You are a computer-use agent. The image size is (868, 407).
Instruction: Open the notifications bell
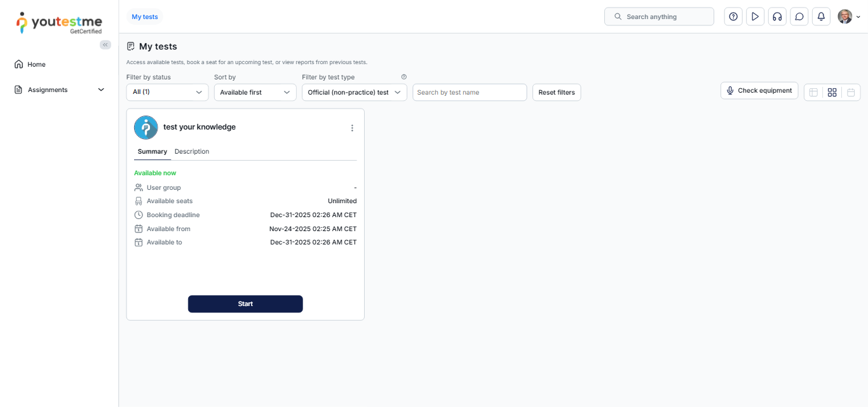pyautogui.click(x=821, y=17)
